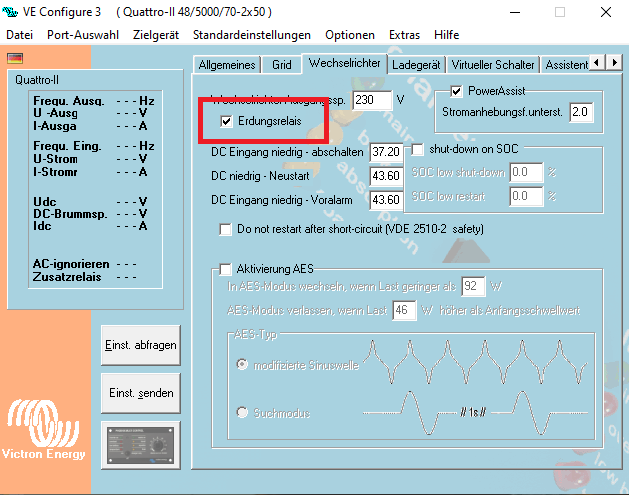Open the Port-Auswahl menu
Image resolution: width=629 pixels, height=495 pixels.
[x=83, y=35]
